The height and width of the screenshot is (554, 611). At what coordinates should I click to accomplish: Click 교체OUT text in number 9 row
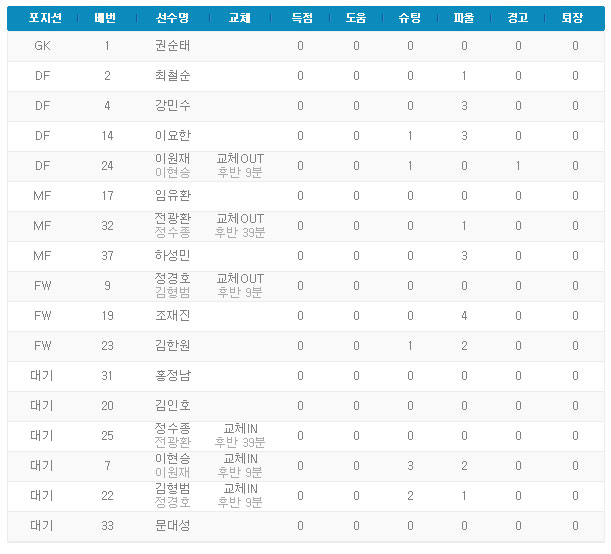[x=240, y=279]
